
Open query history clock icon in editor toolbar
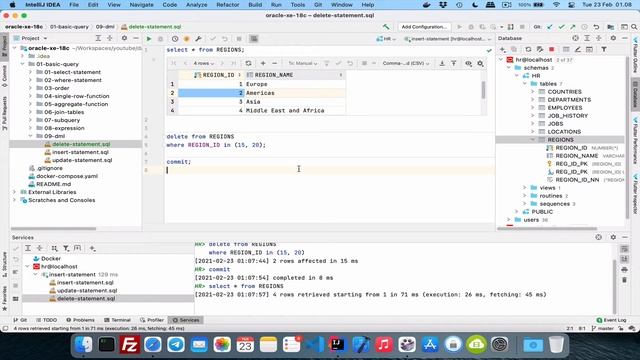[175, 39]
